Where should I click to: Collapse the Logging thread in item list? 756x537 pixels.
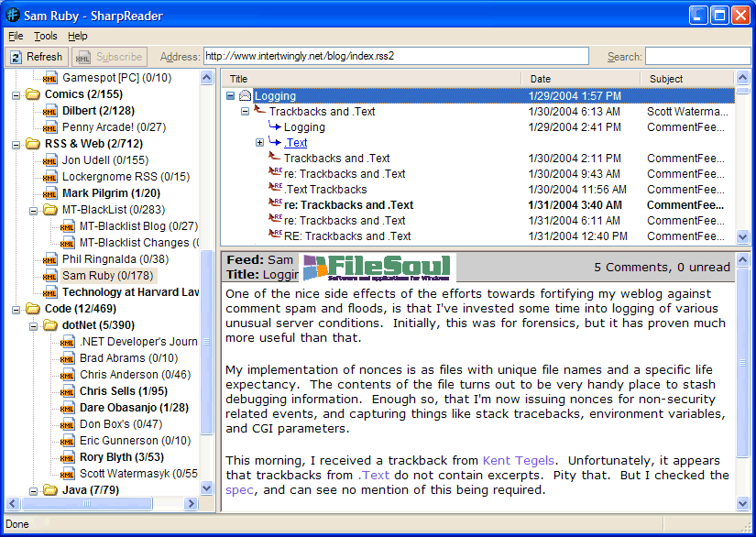point(230,96)
